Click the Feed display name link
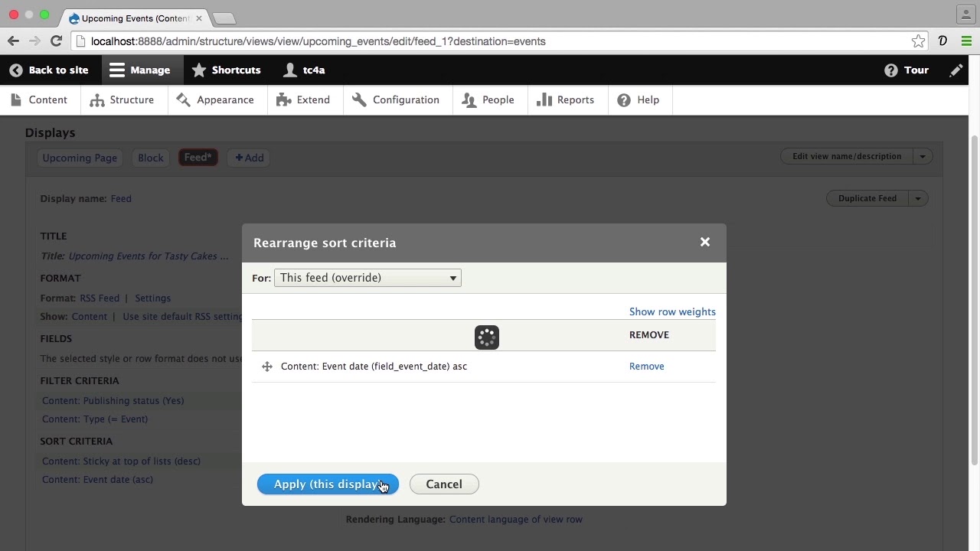Viewport: 980px width, 551px height. [121, 198]
